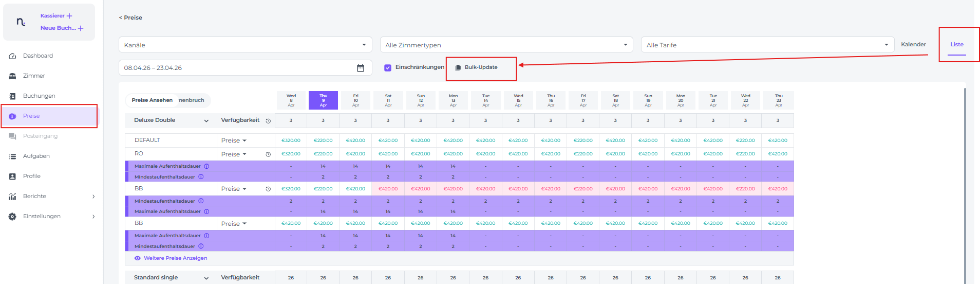Open the Dashboard gauge icon
Image resolution: width=980 pixels, height=284 pixels.
(x=12, y=56)
